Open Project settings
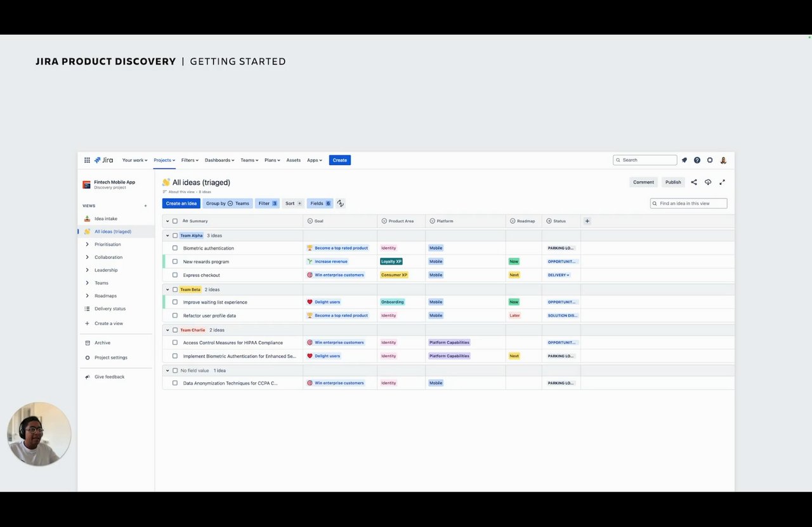Viewport: 812px width, 527px height. pos(116,357)
